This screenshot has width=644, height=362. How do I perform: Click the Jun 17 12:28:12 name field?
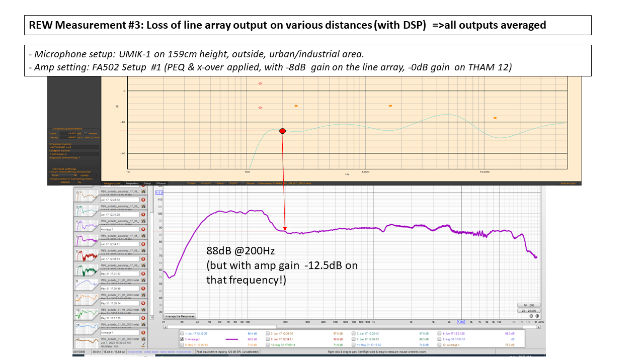click(x=119, y=200)
